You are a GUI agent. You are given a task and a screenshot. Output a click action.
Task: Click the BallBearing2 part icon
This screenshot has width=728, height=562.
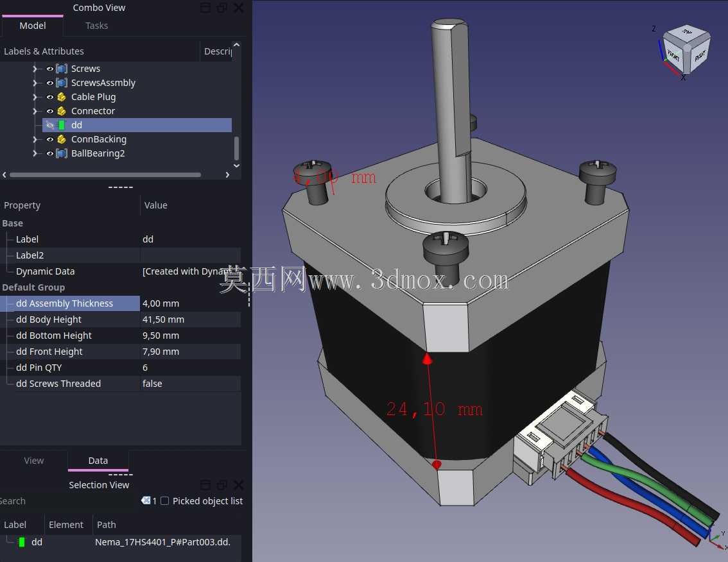click(x=61, y=153)
